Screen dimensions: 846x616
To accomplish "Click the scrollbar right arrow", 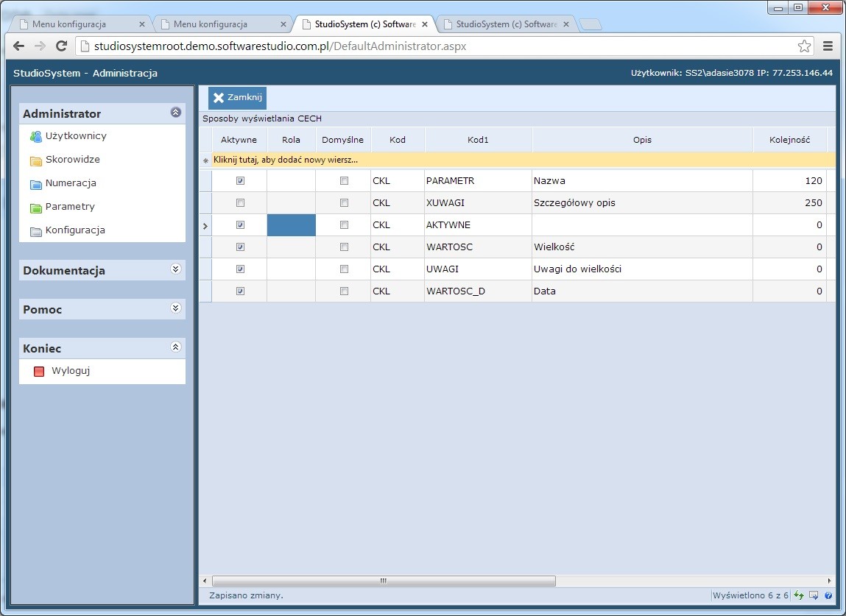I will (829, 581).
